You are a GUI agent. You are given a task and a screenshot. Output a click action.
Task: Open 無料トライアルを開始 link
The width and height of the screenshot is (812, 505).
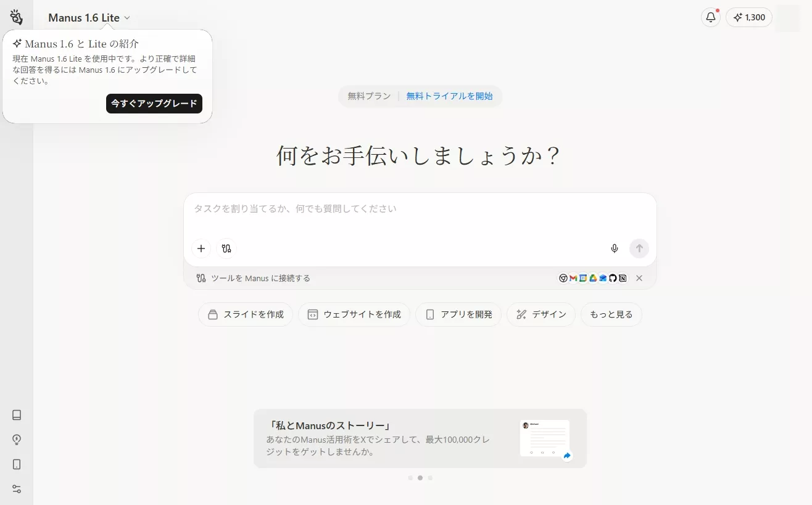point(450,96)
